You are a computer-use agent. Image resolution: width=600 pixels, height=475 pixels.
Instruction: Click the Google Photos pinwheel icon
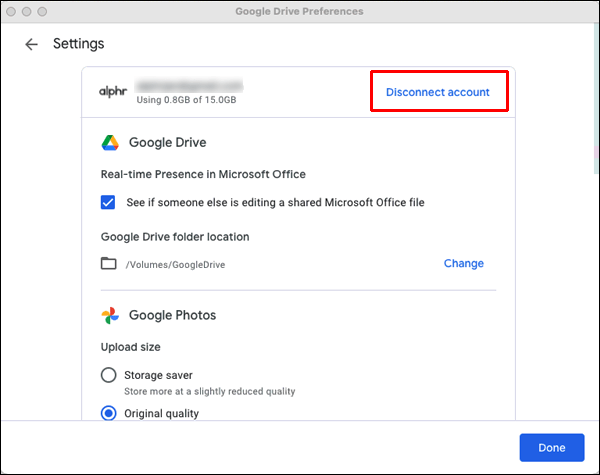pyautogui.click(x=111, y=315)
